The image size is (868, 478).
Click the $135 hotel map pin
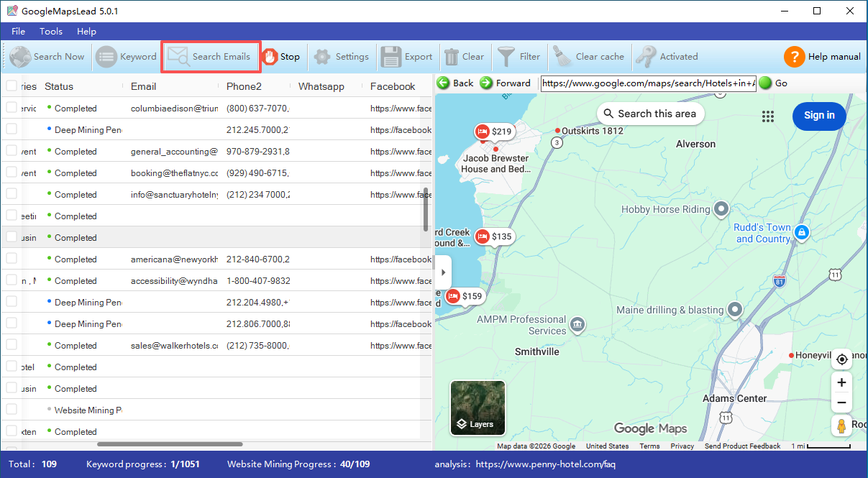coord(495,236)
